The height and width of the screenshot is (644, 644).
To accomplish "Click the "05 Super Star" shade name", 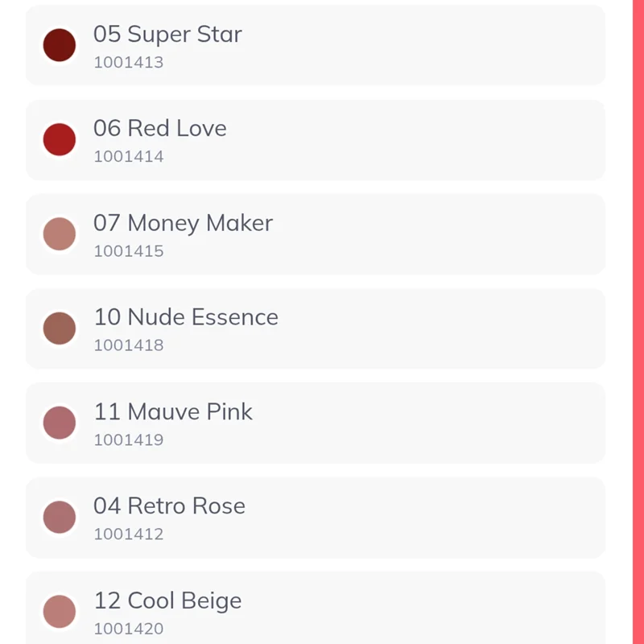I will 167,34.
